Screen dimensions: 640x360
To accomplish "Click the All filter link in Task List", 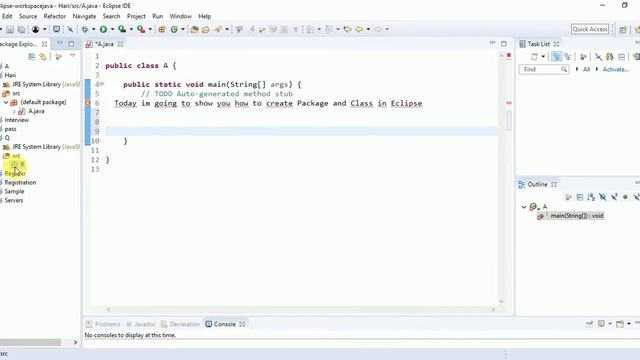I will [586, 69].
